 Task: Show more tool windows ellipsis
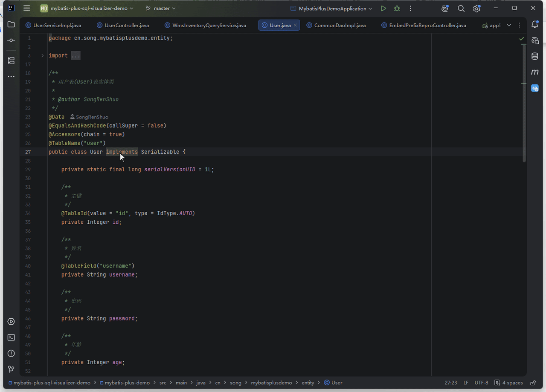(11, 77)
